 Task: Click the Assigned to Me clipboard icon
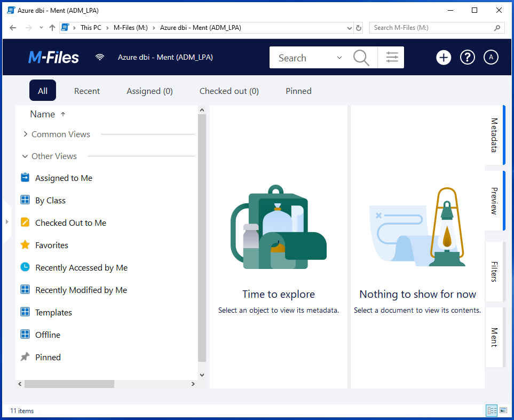point(25,177)
